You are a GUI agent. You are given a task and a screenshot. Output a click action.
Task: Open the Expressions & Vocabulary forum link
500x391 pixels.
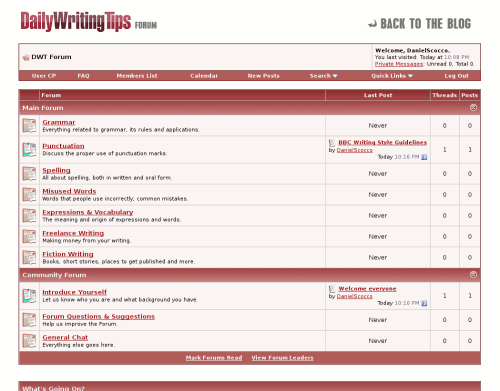point(88,212)
